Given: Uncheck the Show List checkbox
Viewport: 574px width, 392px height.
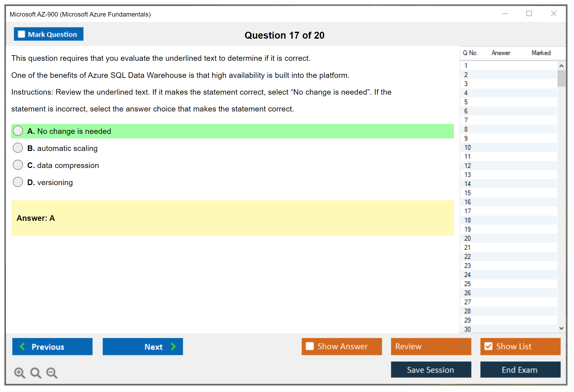Looking at the screenshot, I should pos(488,346).
